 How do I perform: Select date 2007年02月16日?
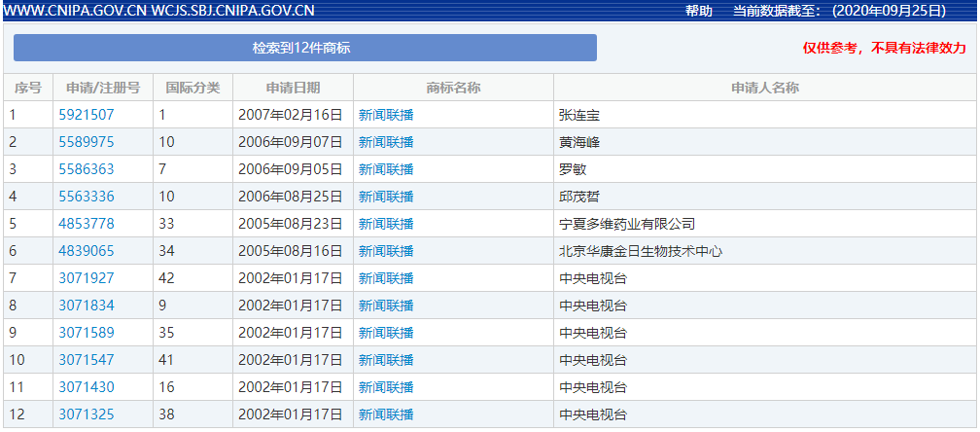(x=291, y=115)
